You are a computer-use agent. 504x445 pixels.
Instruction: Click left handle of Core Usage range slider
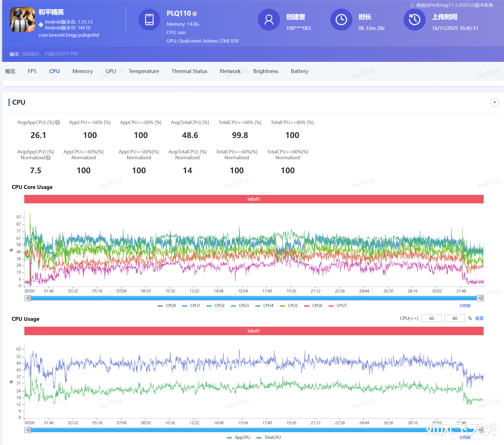pyautogui.click(x=28, y=298)
